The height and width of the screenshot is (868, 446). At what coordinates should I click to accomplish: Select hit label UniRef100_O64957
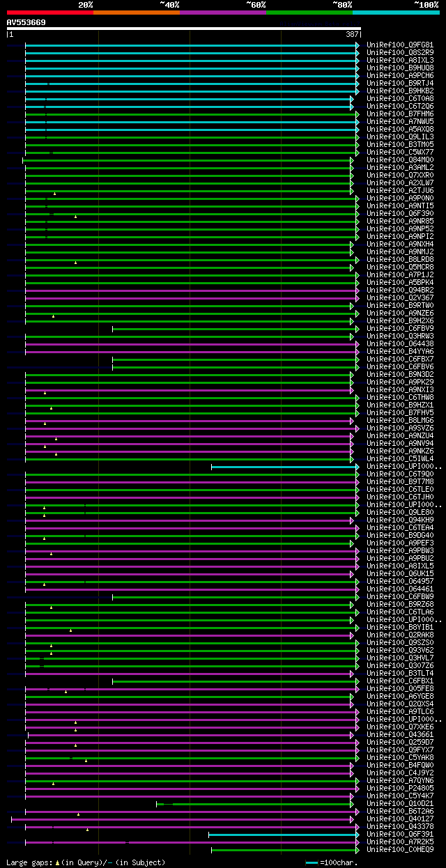click(x=401, y=582)
